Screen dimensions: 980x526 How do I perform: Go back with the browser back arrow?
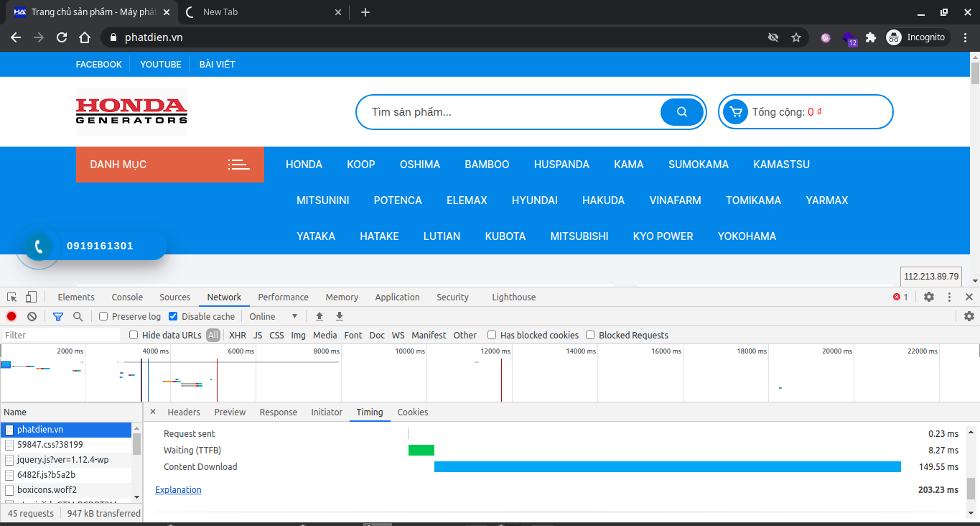(16, 37)
